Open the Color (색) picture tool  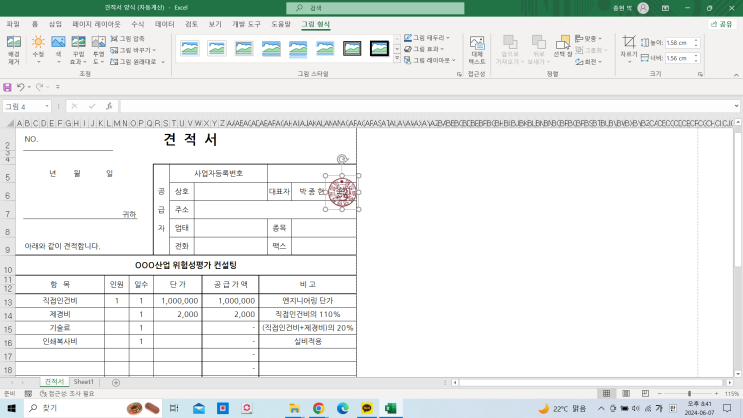tap(58, 49)
